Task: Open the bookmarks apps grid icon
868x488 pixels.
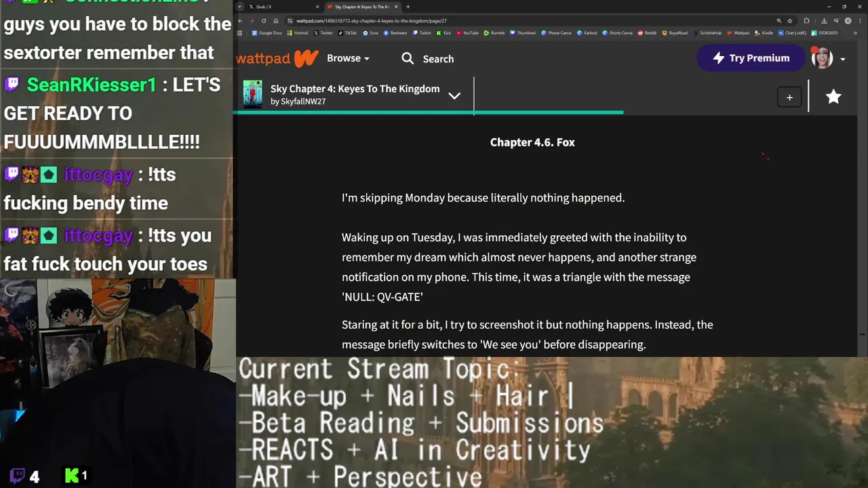Action: tap(239, 33)
